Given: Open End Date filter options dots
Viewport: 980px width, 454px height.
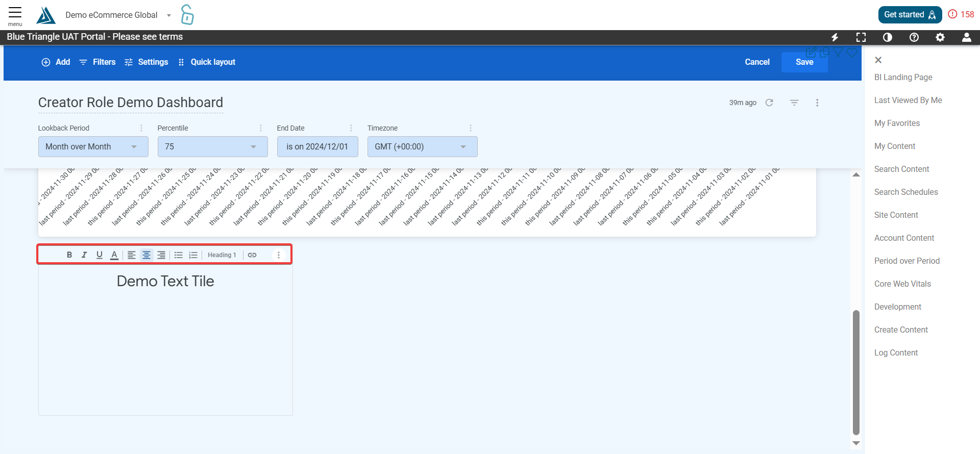Looking at the screenshot, I should pos(351,128).
